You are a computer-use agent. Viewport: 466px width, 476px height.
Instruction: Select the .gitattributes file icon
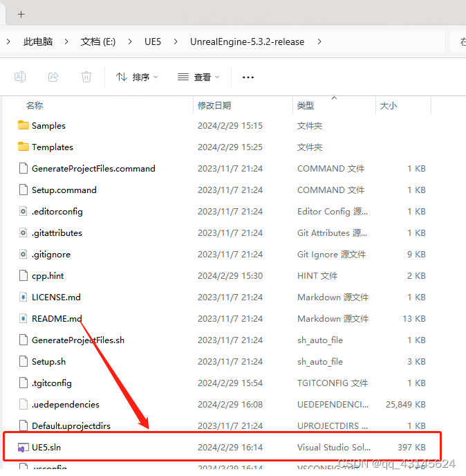point(24,233)
